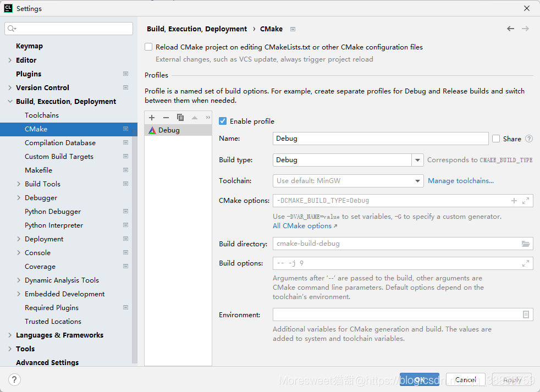The image size is (540, 392).
Task: Confirm settings with OK button
Action: point(420,379)
